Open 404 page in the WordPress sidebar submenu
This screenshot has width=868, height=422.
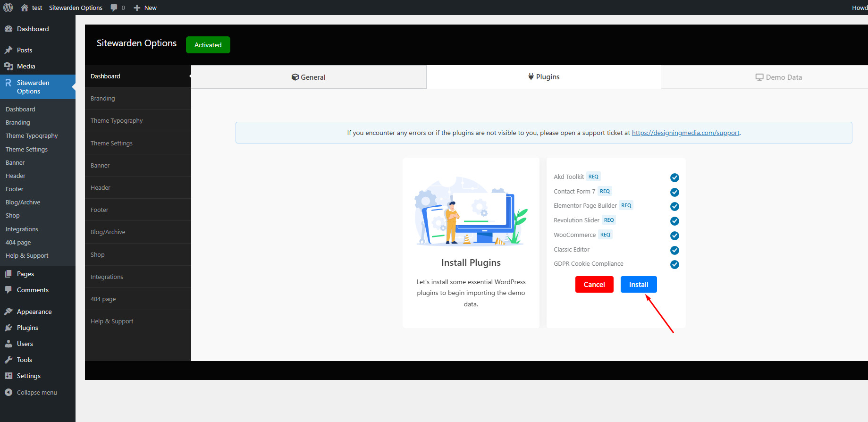(18, 242)
